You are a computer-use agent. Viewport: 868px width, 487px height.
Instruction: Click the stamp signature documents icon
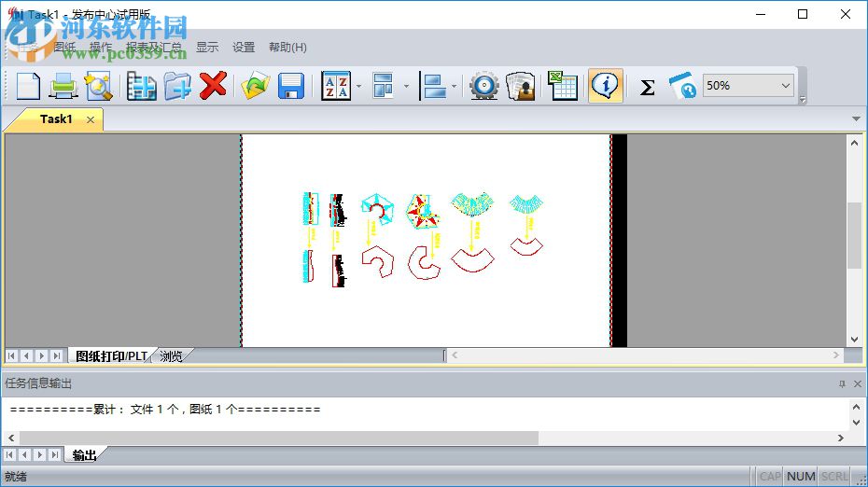(x=521, y=87)
